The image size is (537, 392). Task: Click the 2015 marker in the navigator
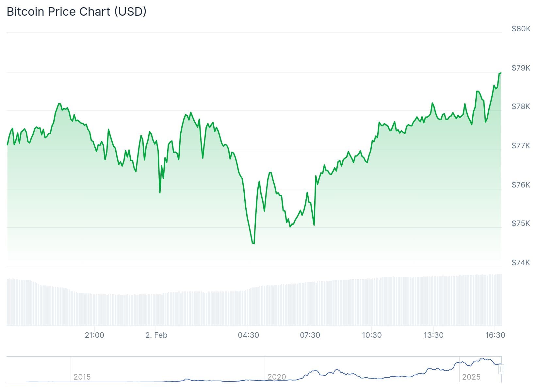point(82,377)
